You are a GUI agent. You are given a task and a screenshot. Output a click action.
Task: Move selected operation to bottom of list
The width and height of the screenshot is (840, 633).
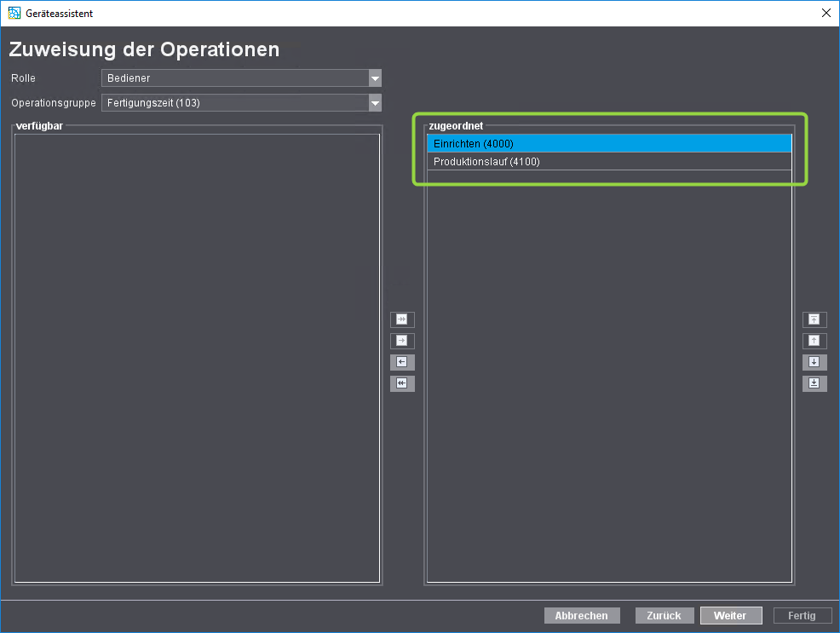(814, 383)
